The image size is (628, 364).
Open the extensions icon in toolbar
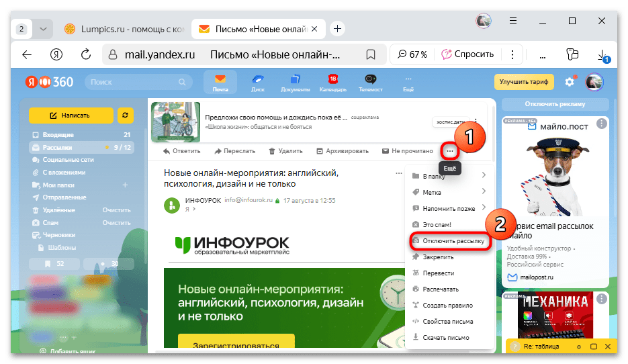[573, 54]
